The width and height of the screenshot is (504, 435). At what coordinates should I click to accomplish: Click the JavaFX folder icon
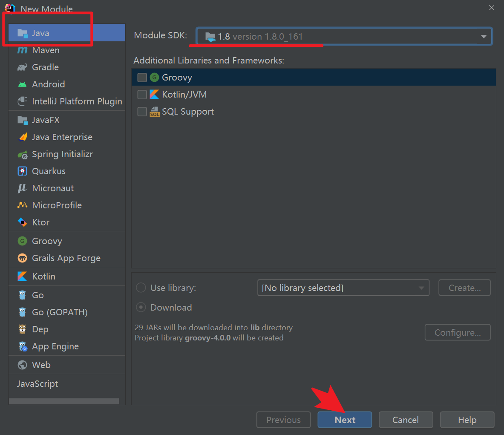(23, 120)
